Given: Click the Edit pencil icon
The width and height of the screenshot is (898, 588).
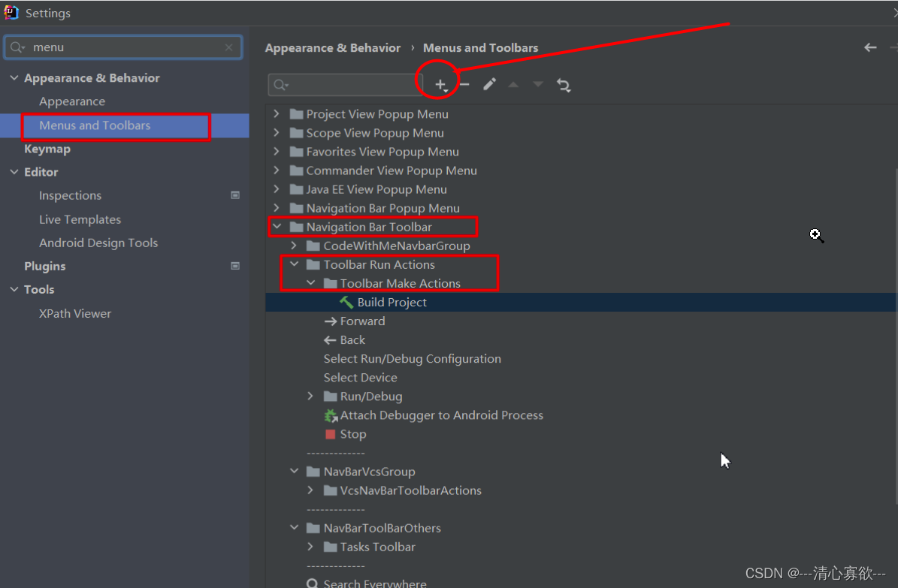Looking at the screenshot, I should pyautogui.click(x=489, y=85).
